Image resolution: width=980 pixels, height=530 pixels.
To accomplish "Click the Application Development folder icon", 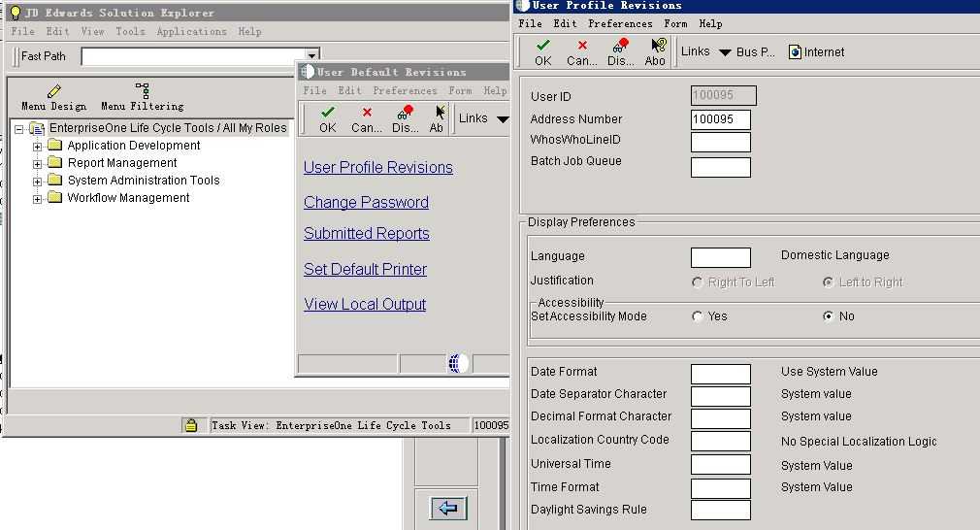I will (x=55, y=145).
